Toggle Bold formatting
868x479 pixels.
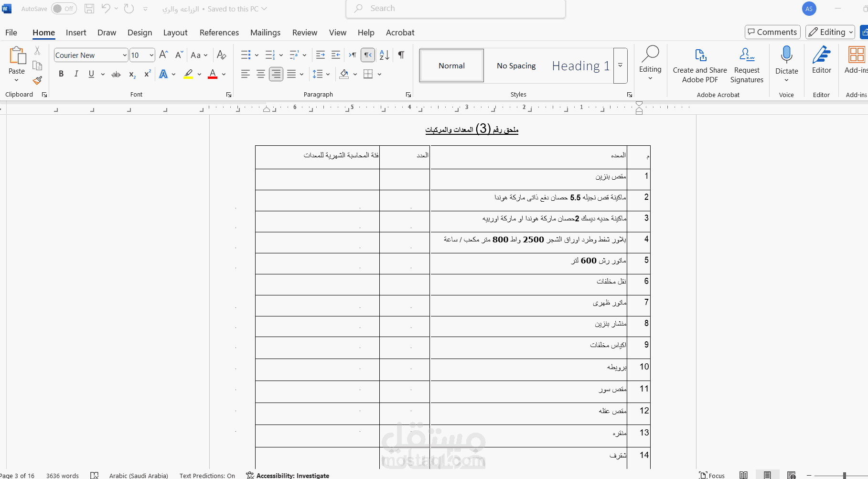pyautogui.click(x=61, y=74)
